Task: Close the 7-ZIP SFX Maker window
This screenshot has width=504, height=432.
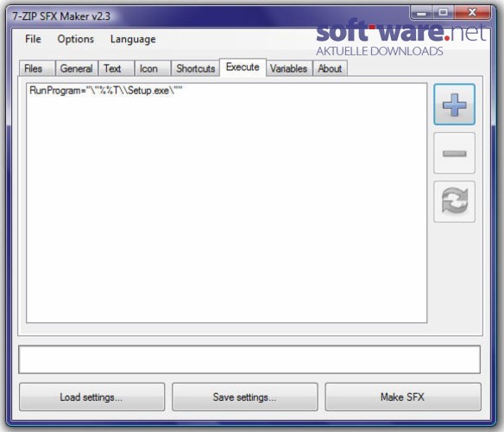Action: pyautogui.click(x=472, y=13)
